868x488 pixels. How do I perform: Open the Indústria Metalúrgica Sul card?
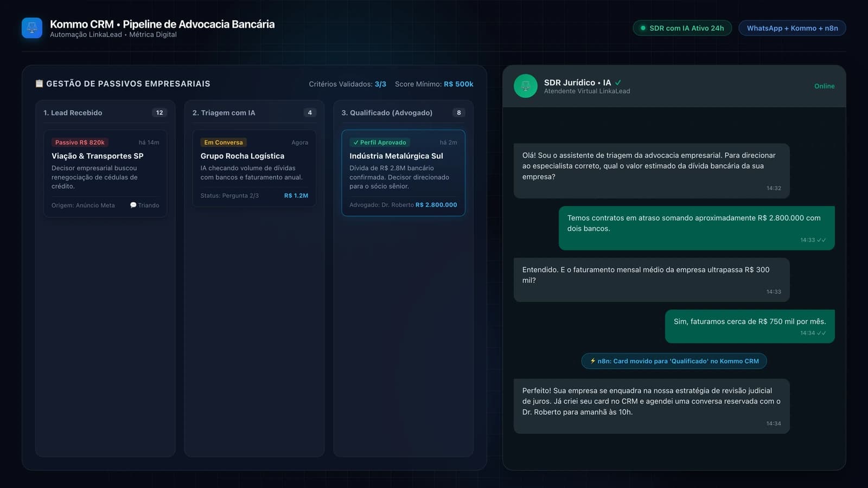403,173
